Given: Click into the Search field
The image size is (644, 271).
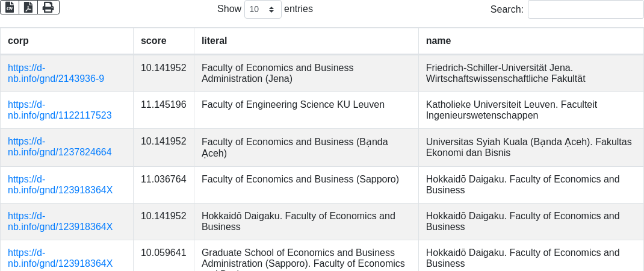Looking at the screenshot, I should (x=585, y=10).
